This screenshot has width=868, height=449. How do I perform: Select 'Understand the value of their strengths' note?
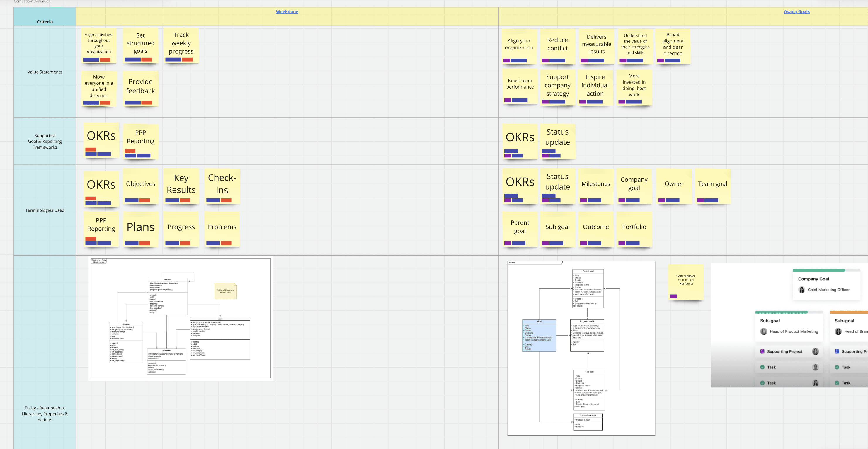click(635, 46)
